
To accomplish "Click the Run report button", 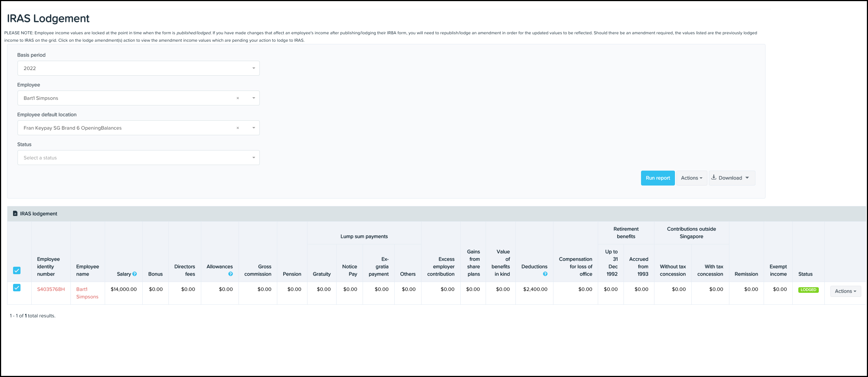I will point(657,178).
